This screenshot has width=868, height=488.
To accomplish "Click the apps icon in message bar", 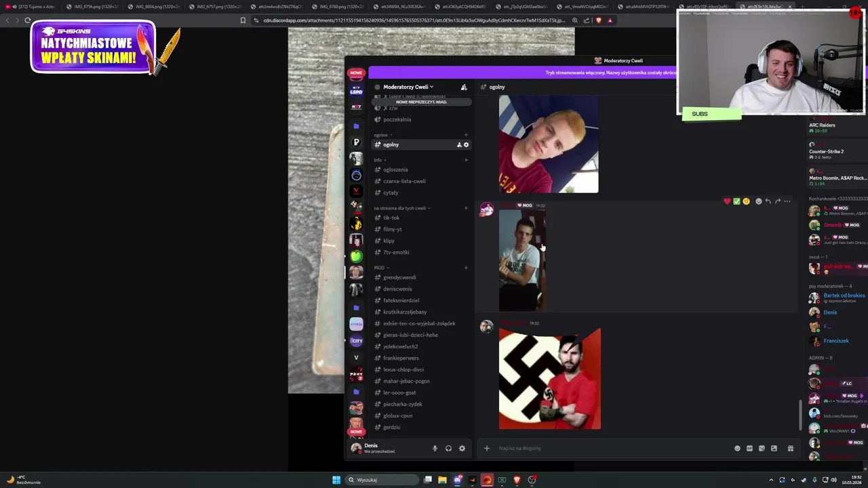I will click(774, 448).
